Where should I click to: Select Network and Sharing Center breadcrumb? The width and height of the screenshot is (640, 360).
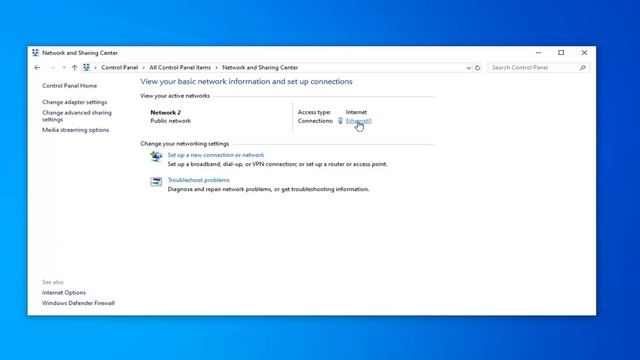[x=260, y=67]
